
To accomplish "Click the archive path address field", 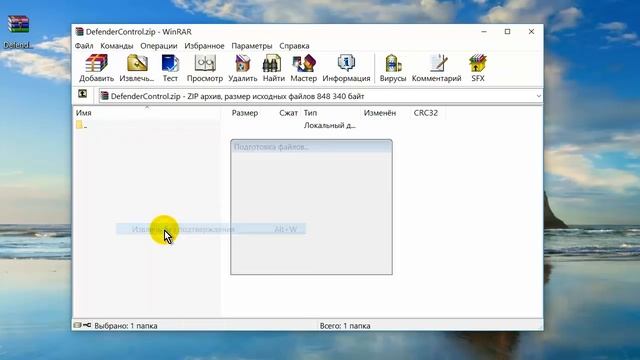I will 320,96.
